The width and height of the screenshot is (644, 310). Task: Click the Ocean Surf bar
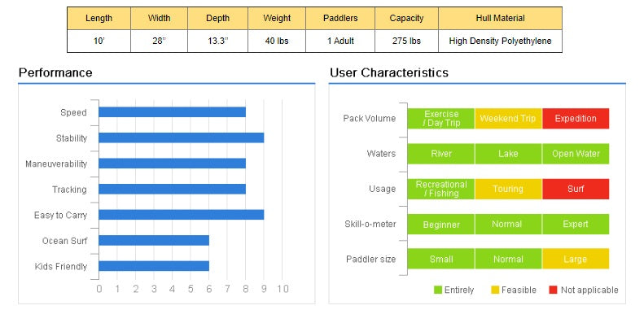point(154,240)
